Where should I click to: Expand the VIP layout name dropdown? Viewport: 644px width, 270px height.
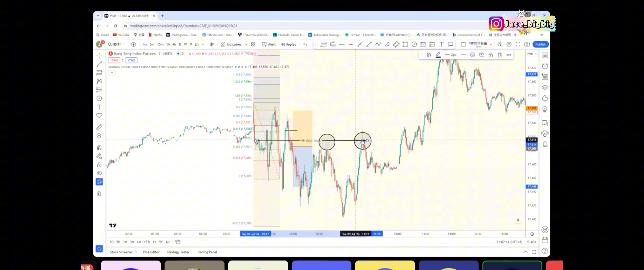click(x=491, y=44)
